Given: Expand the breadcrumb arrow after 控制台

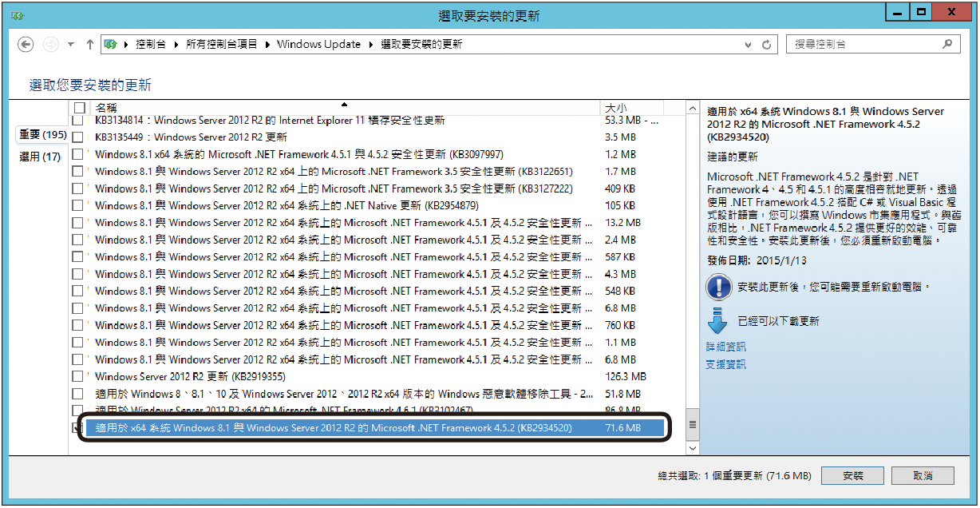Looking at the screenshot, I should [x=176, y=45].
